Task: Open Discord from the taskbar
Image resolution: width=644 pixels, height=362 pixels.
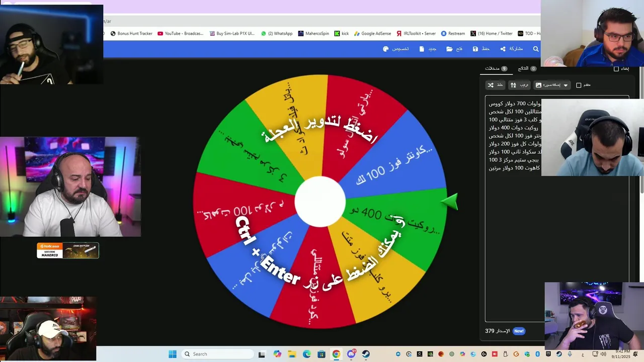Action: click(351, 354)
